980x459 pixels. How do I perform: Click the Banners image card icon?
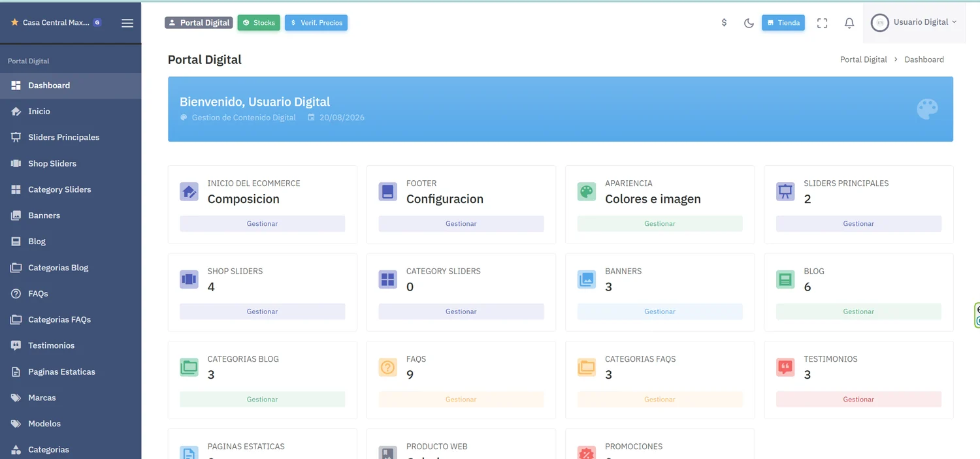587,279
